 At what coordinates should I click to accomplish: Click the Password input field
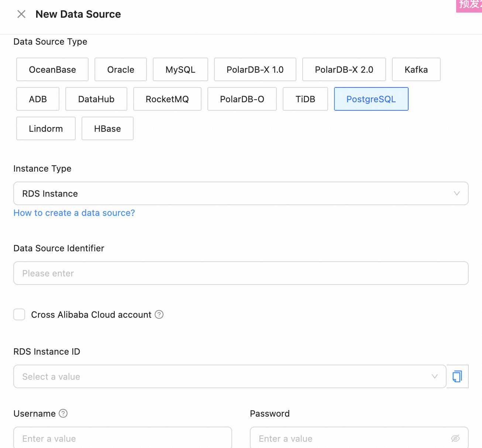coord(351,438)
